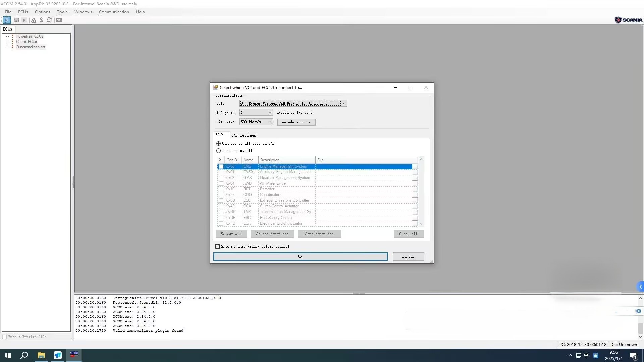Click the Autodetect now button
Viewport: 644px width, 362px height.
296,122
